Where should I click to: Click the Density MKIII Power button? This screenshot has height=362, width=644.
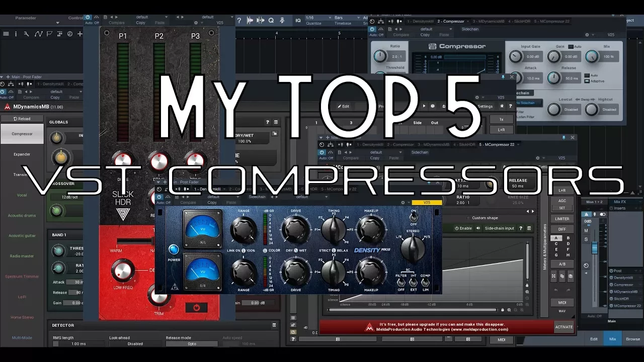[x=174, y=249]
